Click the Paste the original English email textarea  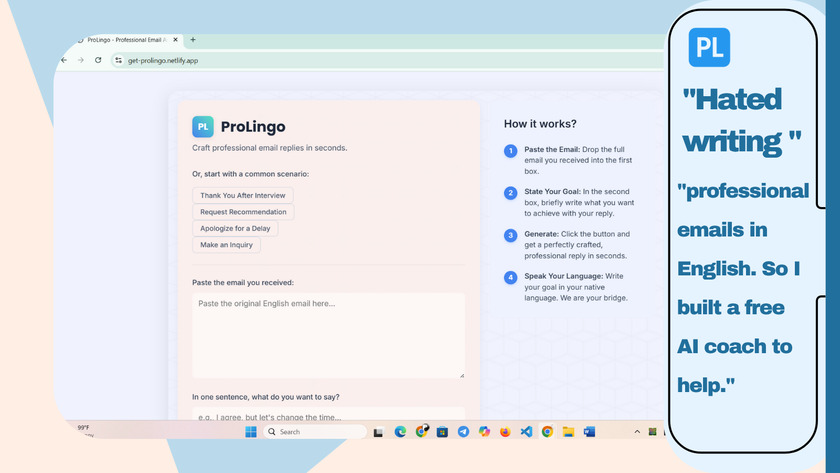[x=328, y=335]
